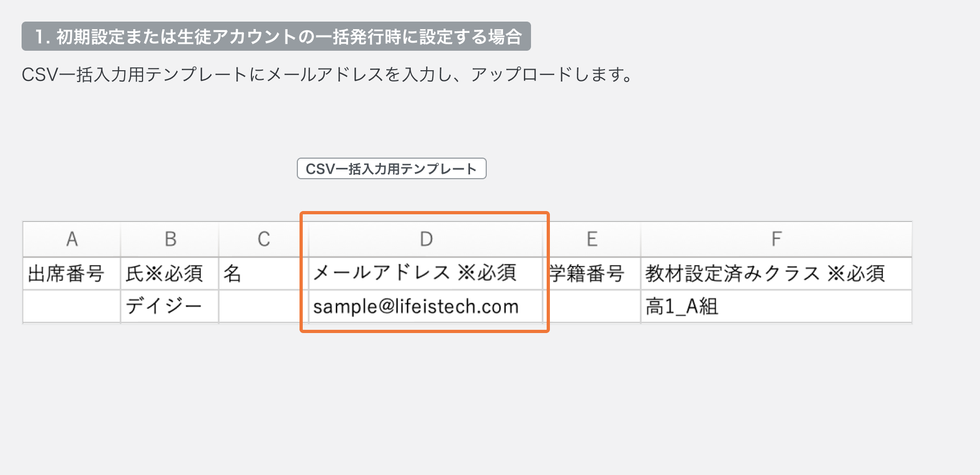Click the empty student ID cell under 学籍番号

593,307
